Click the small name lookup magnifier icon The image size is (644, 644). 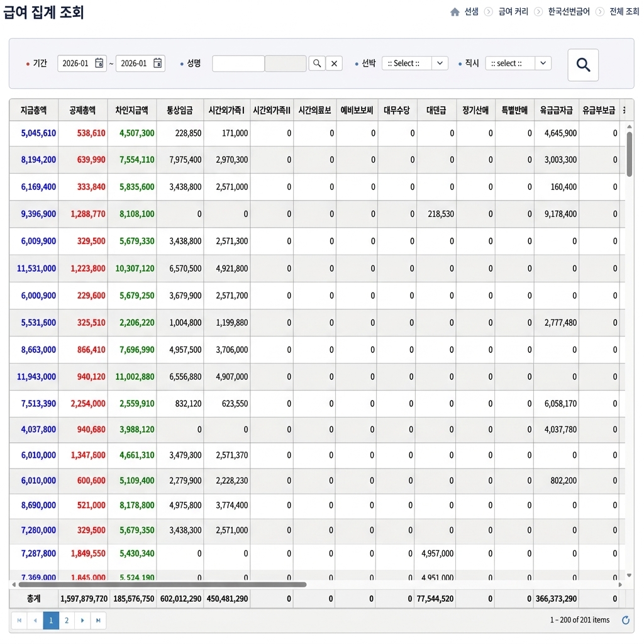click(317, 64)
